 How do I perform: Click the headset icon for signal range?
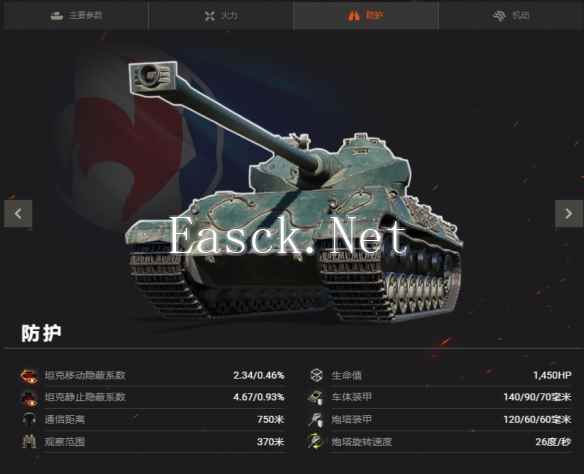pos(29,420)
